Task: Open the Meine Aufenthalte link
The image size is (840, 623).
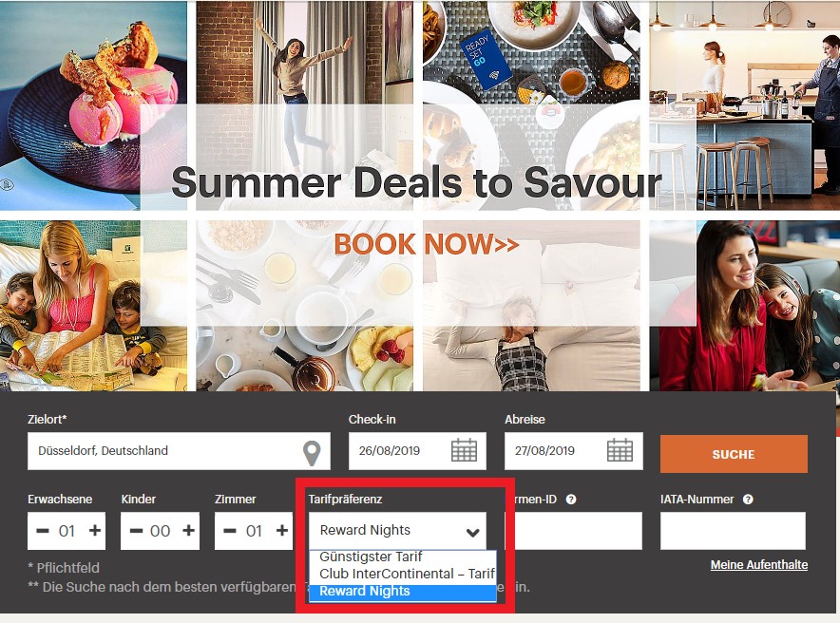Action: tap(758, 565)
